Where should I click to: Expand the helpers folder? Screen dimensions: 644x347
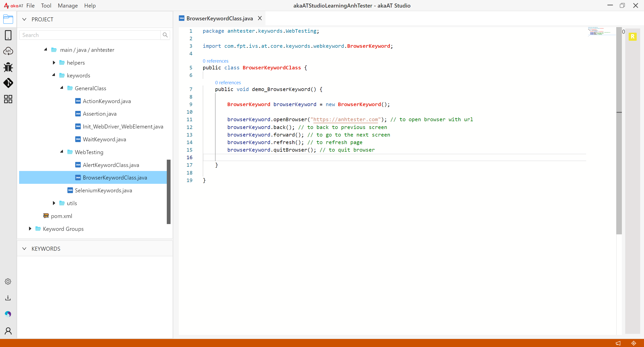(54, 62)
